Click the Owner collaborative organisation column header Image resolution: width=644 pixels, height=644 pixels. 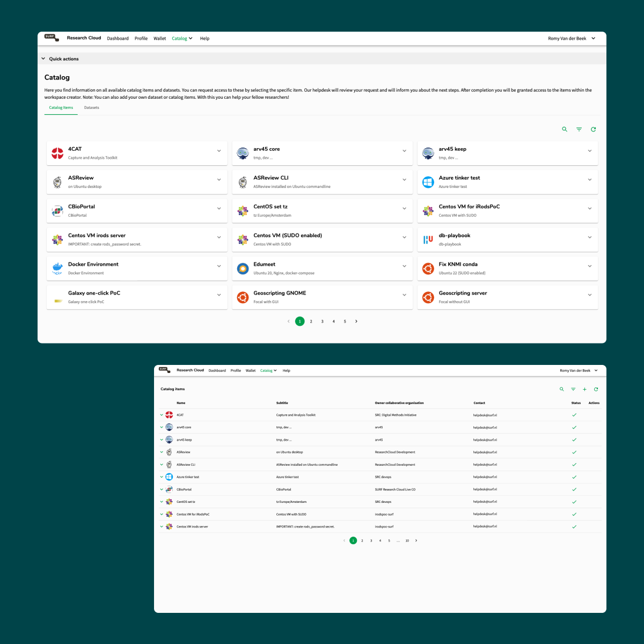(399, 402)
